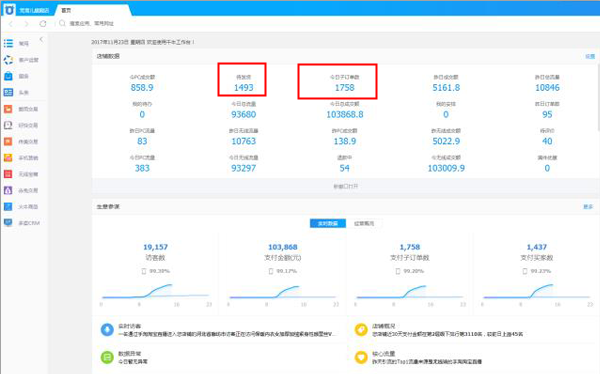Collapse the sidebar with the chevron arrow
Screen dimensions: 600x374
(x=41, y=39)
